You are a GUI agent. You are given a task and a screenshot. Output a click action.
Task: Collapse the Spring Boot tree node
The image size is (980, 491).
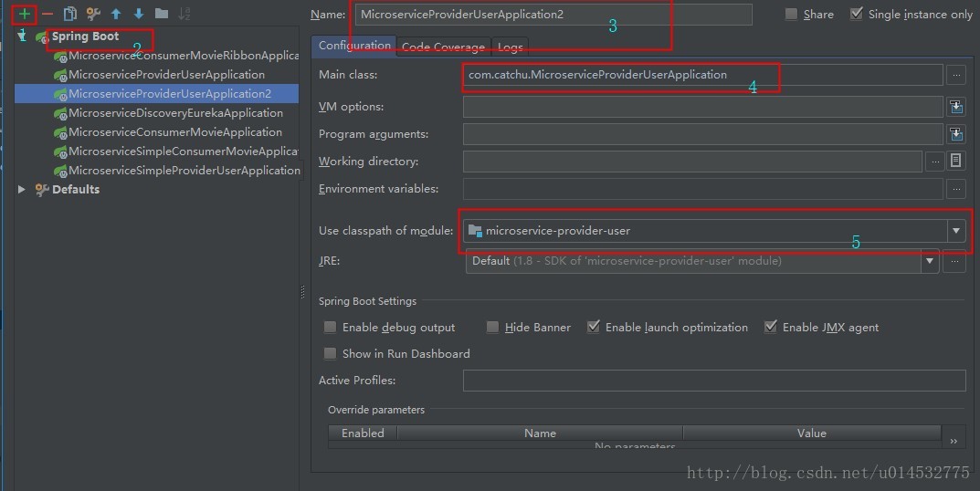(22, 37)
